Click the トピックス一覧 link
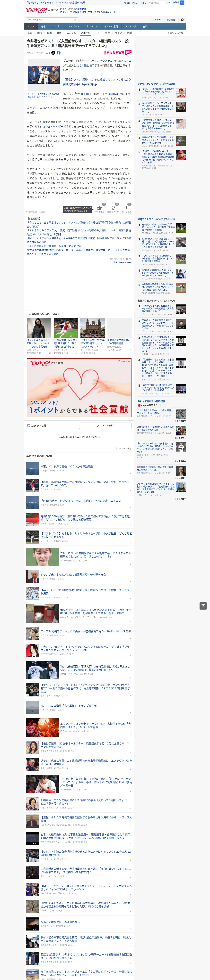Viewport: 210px width, 980px height. pos(175,33)
